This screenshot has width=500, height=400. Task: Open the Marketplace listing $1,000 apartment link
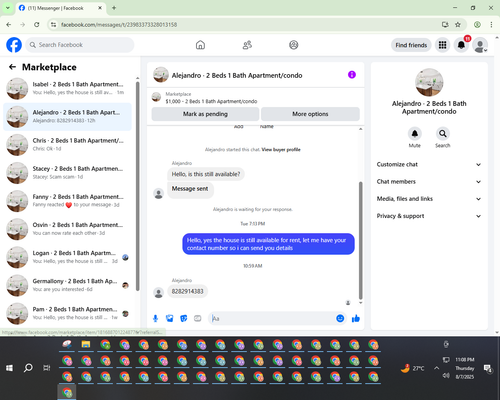pyautogui.click(x=211, y=101)
